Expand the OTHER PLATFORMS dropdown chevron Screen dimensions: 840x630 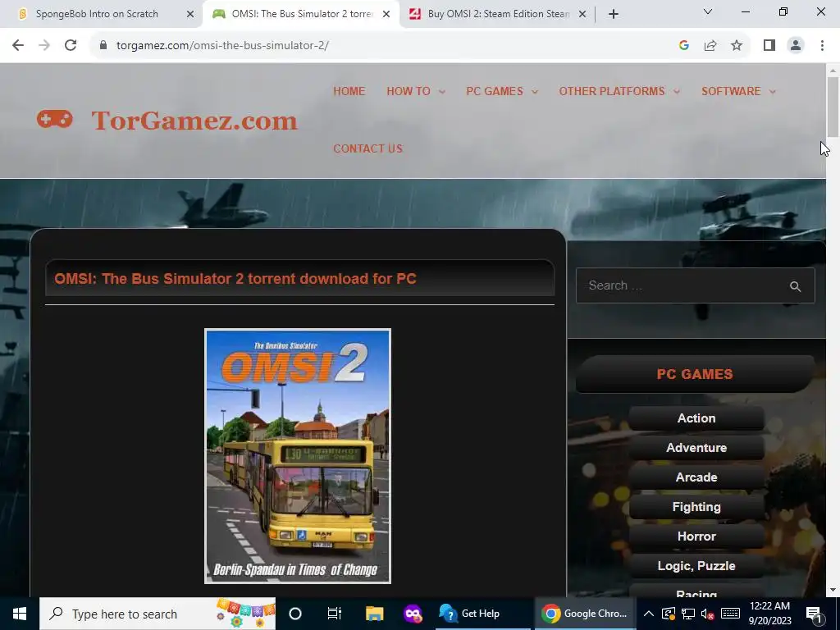(x=677, y=92)
